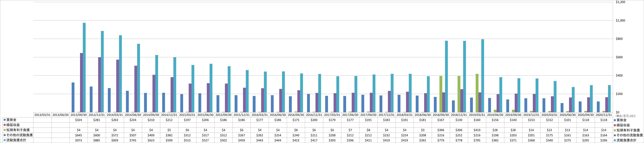Click the teal total bar for 2013/09/30
644x143 pixels.
tap(84, 67)
